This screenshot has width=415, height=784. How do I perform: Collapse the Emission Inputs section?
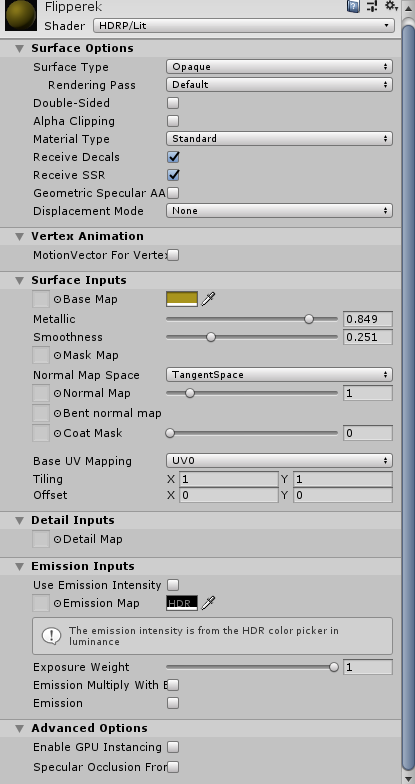click(x=20, y=566)
